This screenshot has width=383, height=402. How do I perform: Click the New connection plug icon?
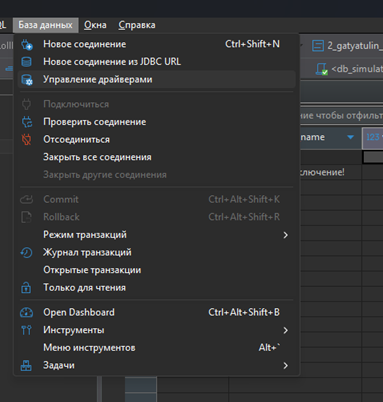point(27,44)
